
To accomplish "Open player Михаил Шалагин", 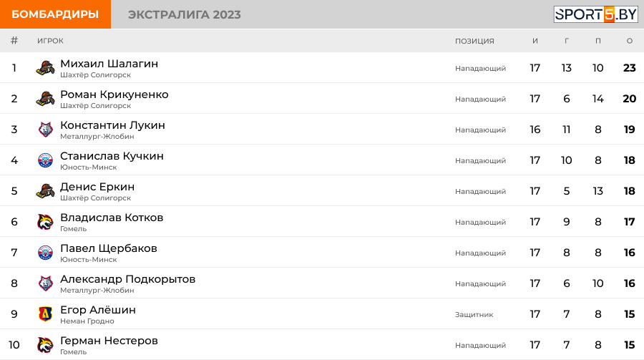I will (x=109, y=64).
